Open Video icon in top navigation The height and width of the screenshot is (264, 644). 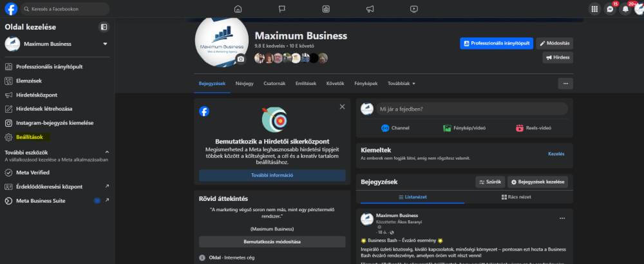(x=414, y=9)
